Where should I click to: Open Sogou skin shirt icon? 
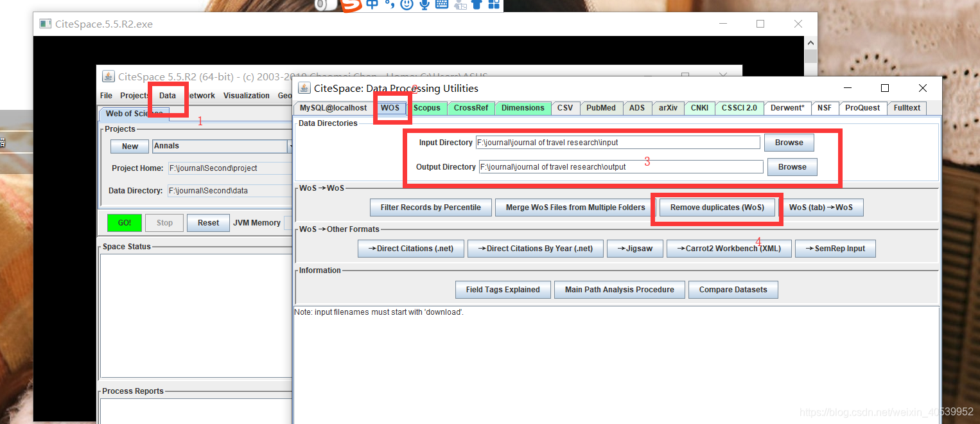[477, 4]
